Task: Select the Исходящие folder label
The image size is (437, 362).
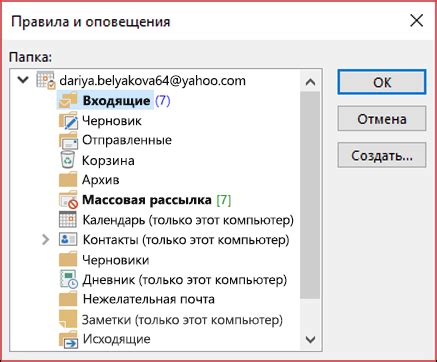Action: (x=117, y=339)
